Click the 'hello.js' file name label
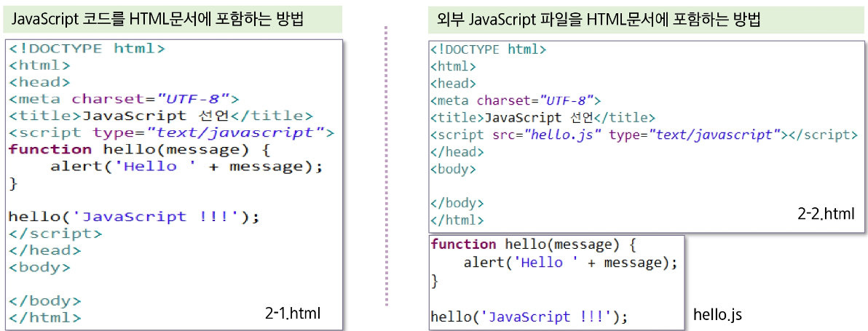The width and height of the screenshot is (868, 331). point(718,315)
